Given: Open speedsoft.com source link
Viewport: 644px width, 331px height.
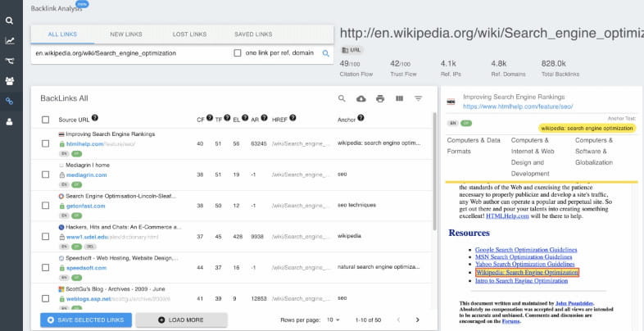Looking at the screenshot, I should click(x=86, y=268).
